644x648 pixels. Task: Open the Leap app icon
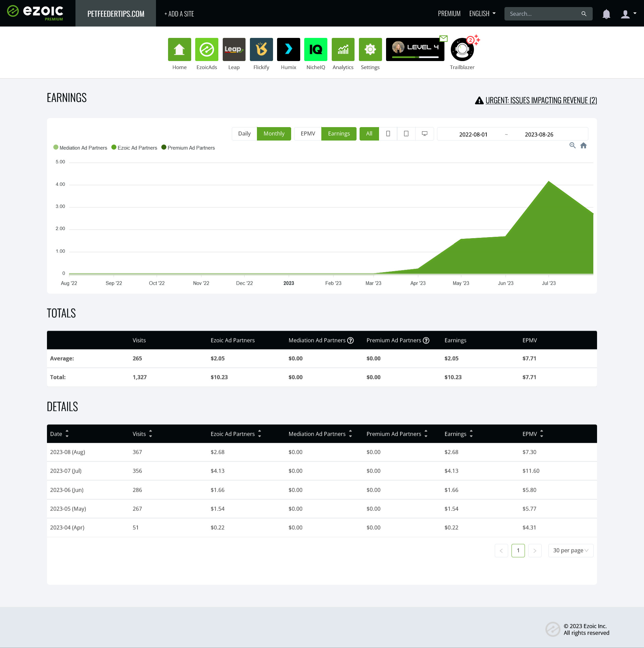(234, 49)
